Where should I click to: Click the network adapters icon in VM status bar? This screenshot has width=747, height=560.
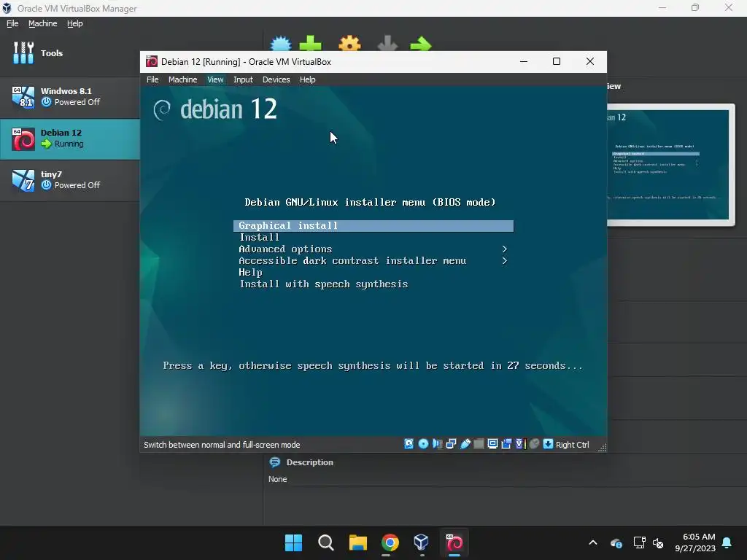(x=451, y=444)
